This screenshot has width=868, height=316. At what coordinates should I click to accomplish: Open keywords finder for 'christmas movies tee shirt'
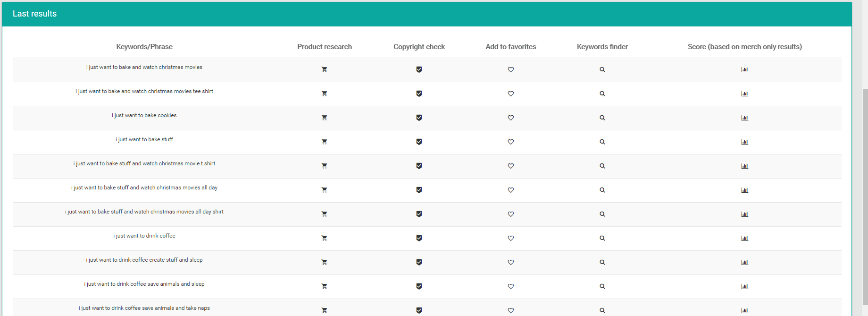[x=602, y=94]
